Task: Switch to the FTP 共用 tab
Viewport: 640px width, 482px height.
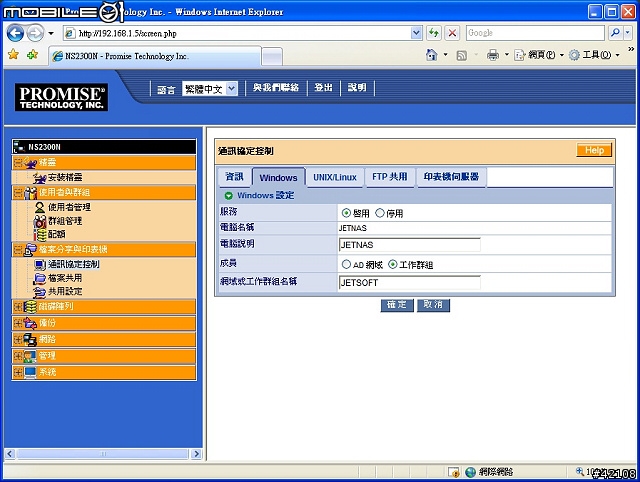Action: pos(390,177)
